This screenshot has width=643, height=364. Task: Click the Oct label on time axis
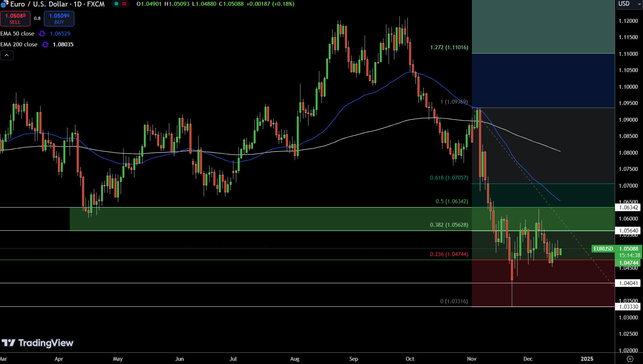coord(410,359)
